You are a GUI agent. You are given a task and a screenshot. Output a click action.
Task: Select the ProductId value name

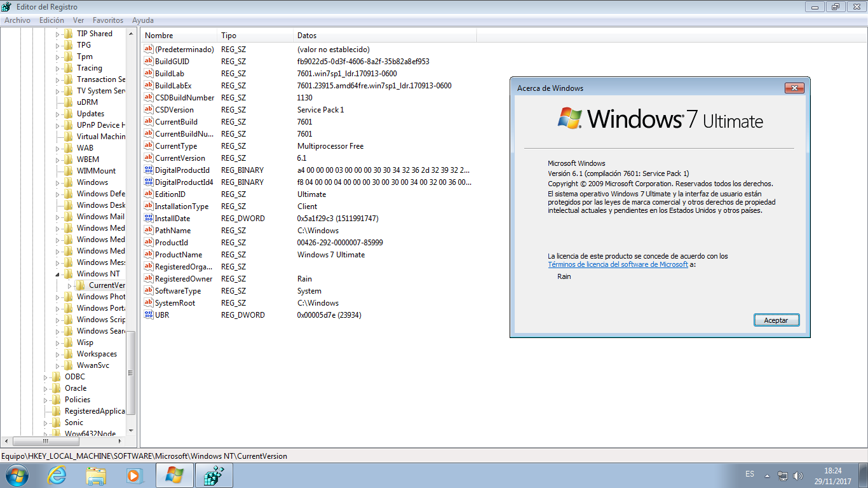[x=172, y=243]
